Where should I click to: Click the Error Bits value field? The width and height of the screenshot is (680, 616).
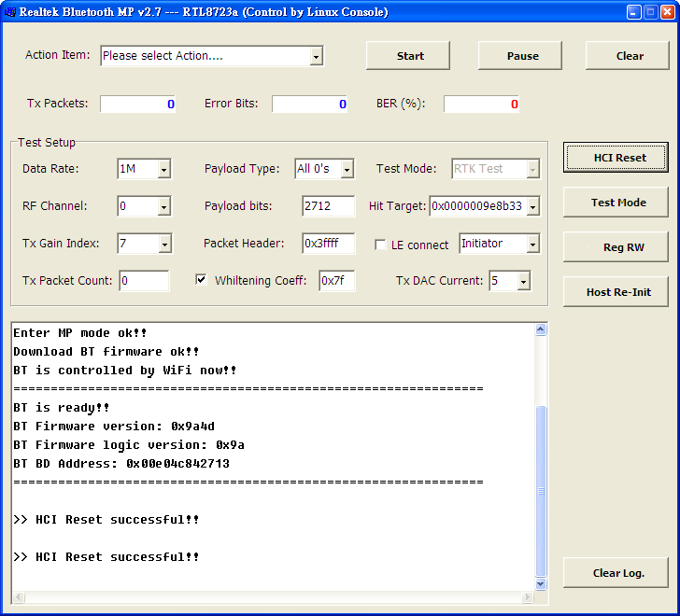click(310, 104)
